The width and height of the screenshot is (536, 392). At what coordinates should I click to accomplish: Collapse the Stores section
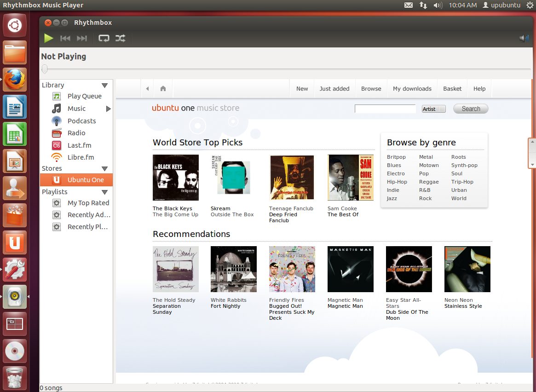[104, 168]
